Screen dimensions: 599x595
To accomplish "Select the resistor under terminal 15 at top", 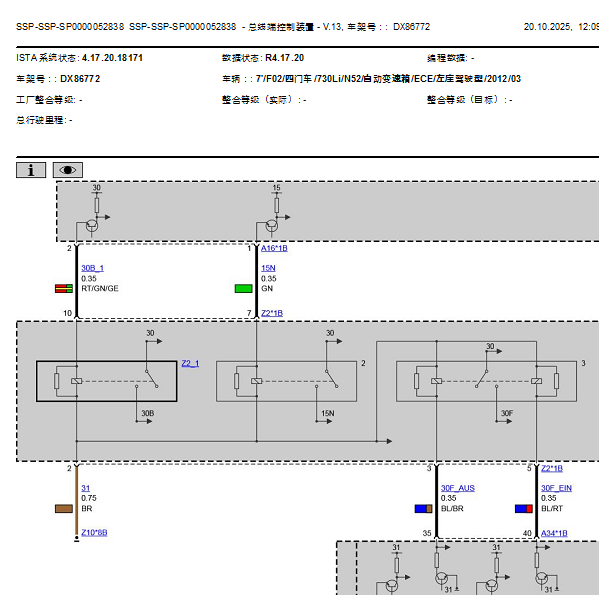I will pos(276,205).
